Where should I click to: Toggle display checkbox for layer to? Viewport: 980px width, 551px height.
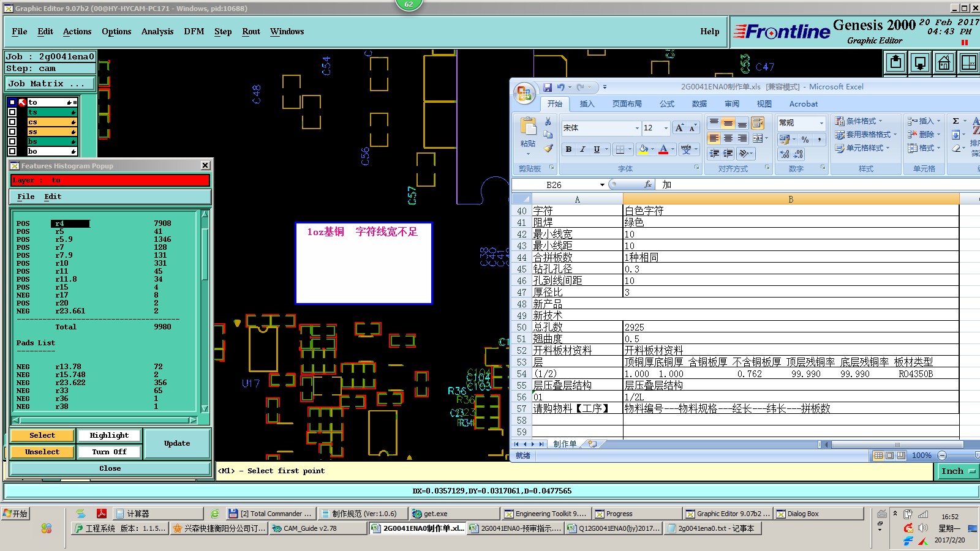pos(12,102)
